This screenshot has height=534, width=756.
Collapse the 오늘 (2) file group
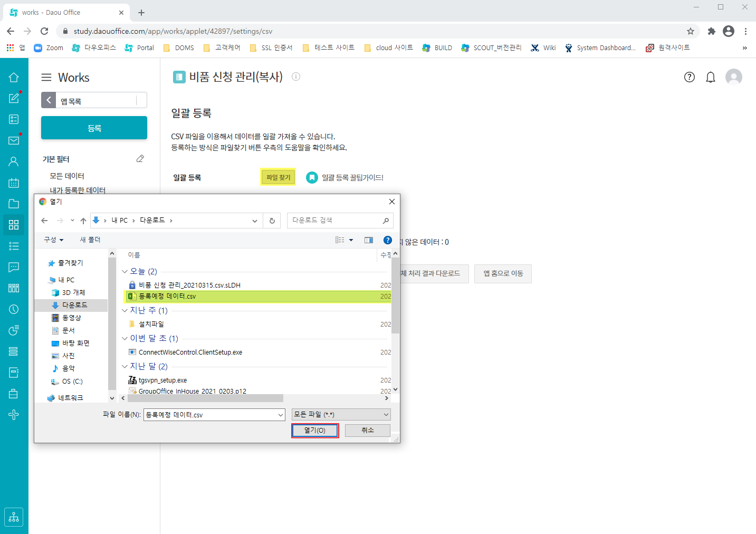pos(125,272)
